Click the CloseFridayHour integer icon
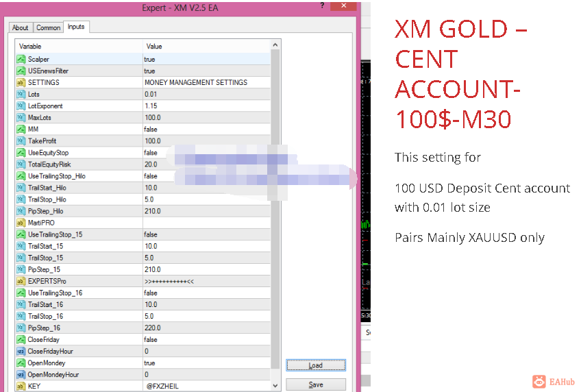Viewport: 581px width, 392px height. pos(21,352)
